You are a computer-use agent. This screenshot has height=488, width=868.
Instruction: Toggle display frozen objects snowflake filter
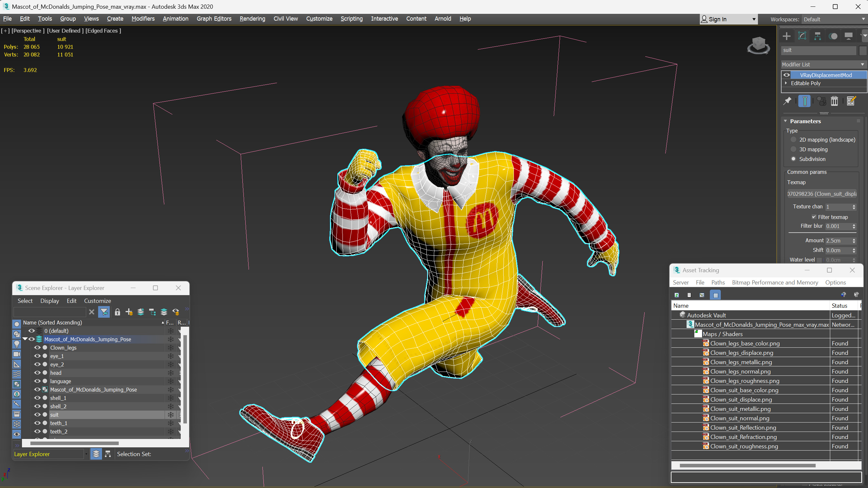click(16, 424)
